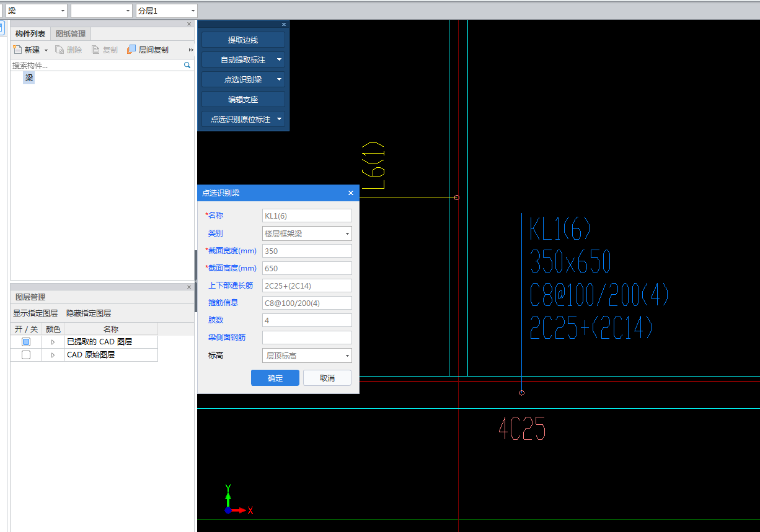Click the empty 梁侧面钢筋 field

307,338
